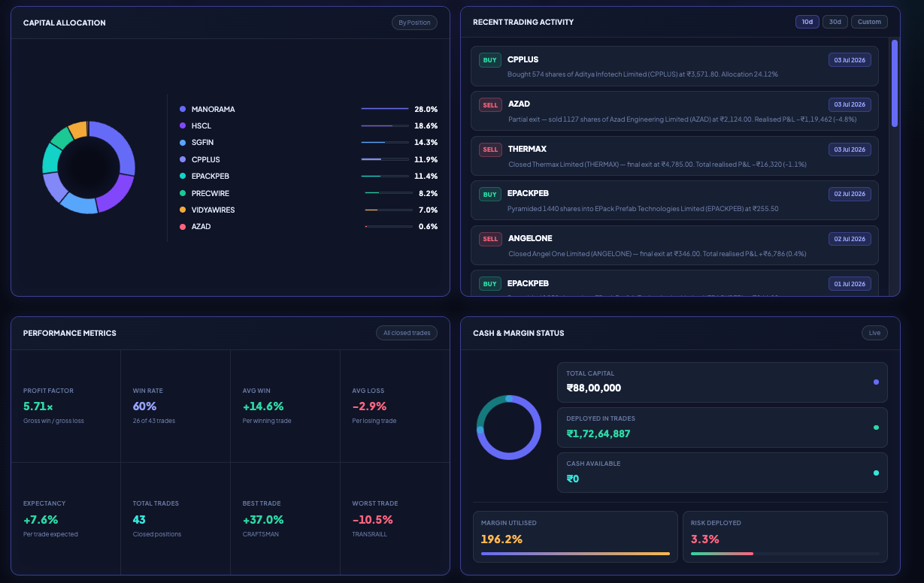Image resolution: width=924 pixels, height=583 pixels.
Task: Click the 196.2% margin utilised value
Action: (501, 539)
